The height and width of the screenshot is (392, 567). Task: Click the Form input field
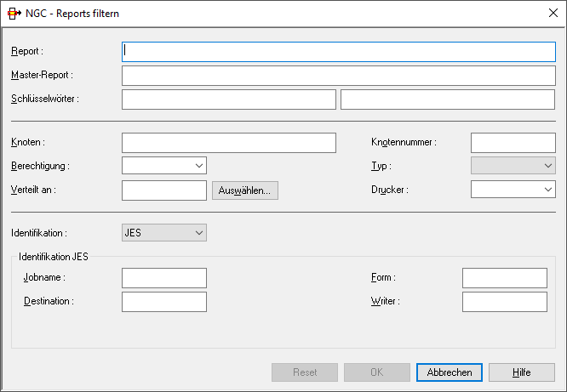tap(505, 278)
